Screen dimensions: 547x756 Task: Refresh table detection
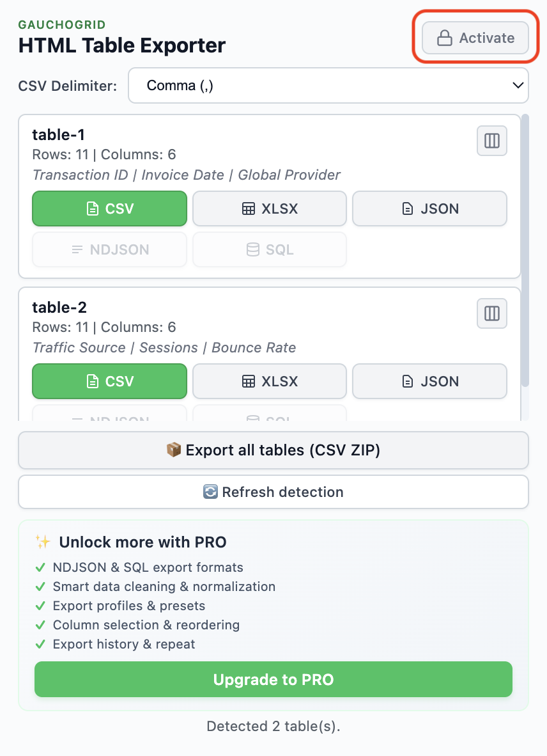(273, 492)
